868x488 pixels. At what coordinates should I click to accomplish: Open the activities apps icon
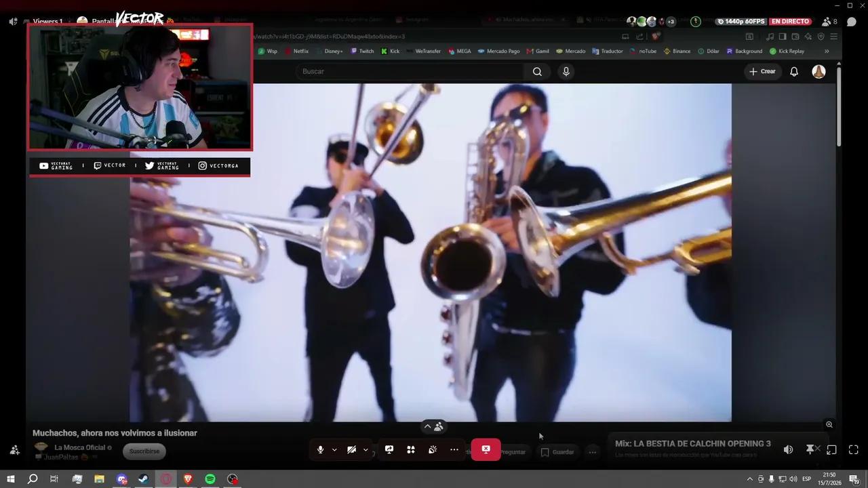click(x=411, y=449)
